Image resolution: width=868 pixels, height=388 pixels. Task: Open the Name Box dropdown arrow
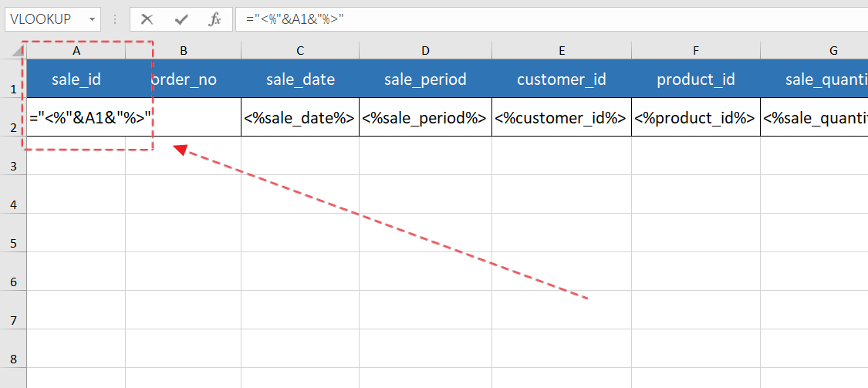(92, 19)
